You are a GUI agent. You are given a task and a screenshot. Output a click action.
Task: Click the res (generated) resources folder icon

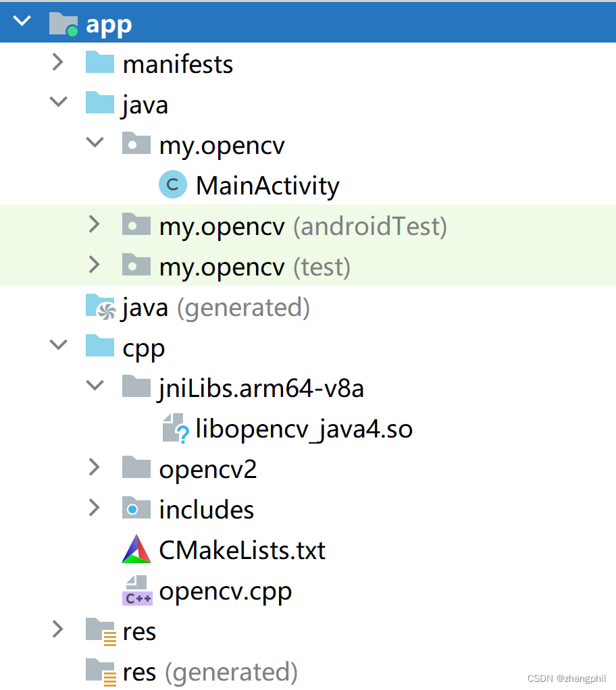click(x=99, y=671)
